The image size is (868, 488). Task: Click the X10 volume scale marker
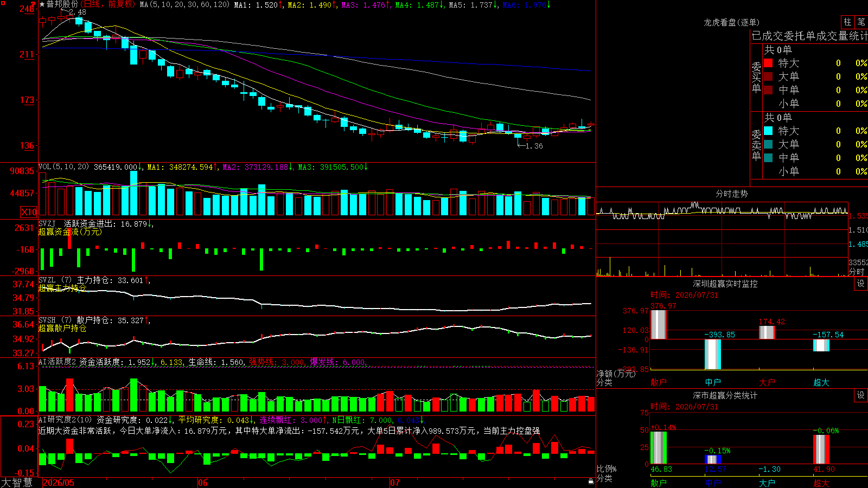point(29,212)
